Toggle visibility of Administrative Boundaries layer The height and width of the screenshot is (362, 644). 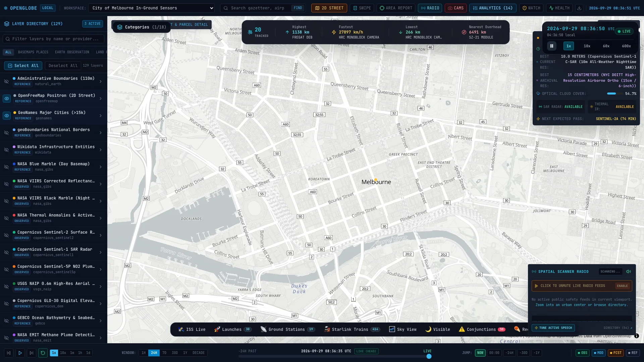coord(6,81)
